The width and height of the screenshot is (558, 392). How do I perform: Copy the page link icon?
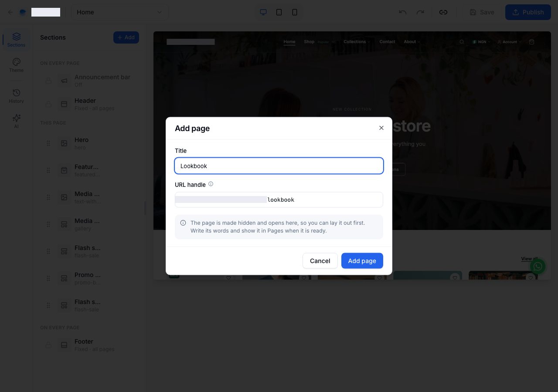pyautogui.click(x=443, y=12)
